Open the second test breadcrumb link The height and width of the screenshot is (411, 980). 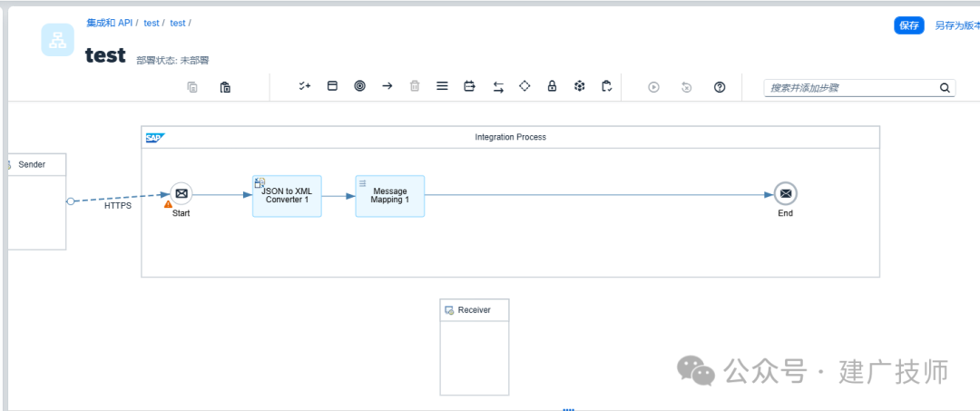point(178,23)
